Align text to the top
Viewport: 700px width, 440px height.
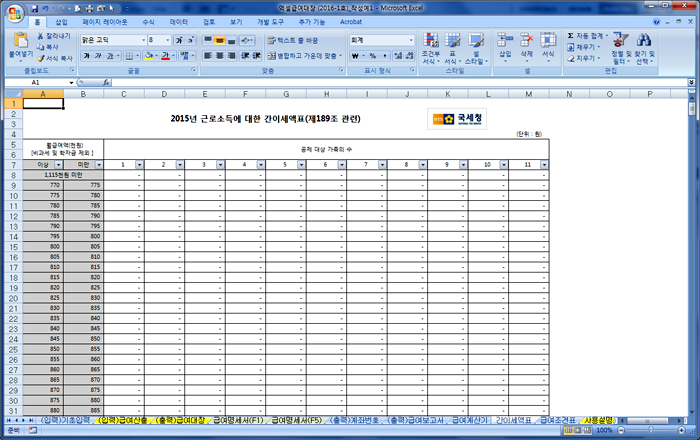[x=208, y=40]
